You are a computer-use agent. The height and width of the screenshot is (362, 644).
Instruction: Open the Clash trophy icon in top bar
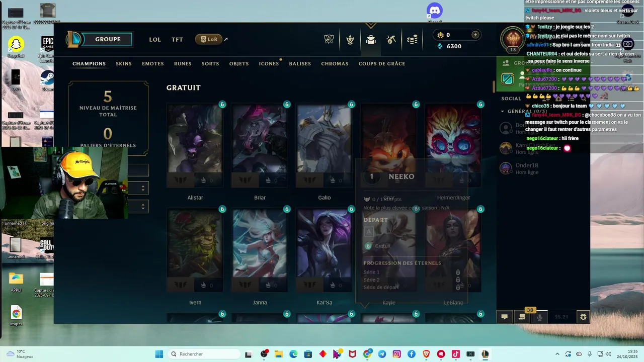(x=329, y=39)
